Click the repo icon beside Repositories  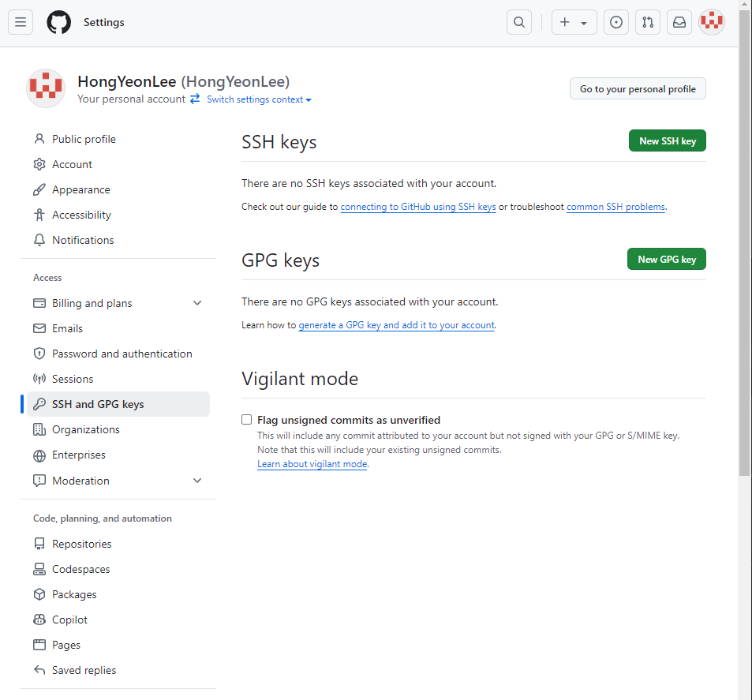(39, 544)
